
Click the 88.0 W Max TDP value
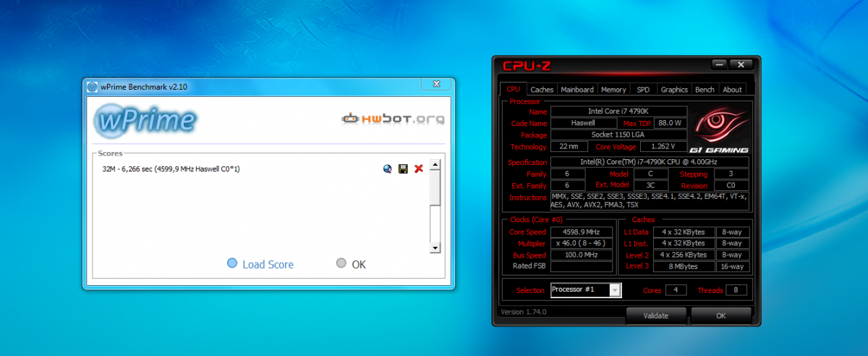671,123
